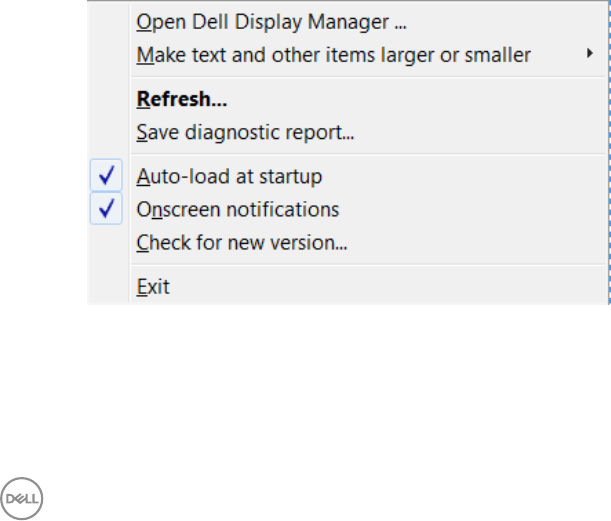Open Make text and other items larger or smaller
Screen dimensions: 611x521
333,55
